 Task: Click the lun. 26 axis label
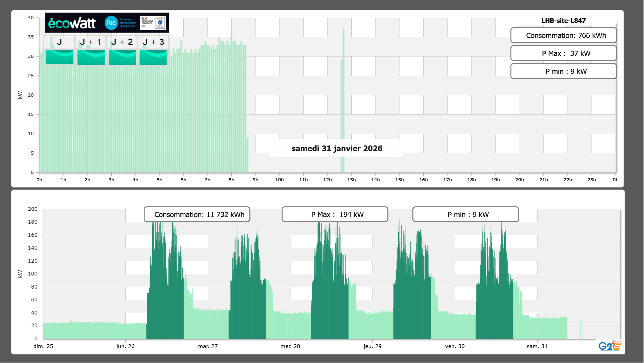coord(125,346)
